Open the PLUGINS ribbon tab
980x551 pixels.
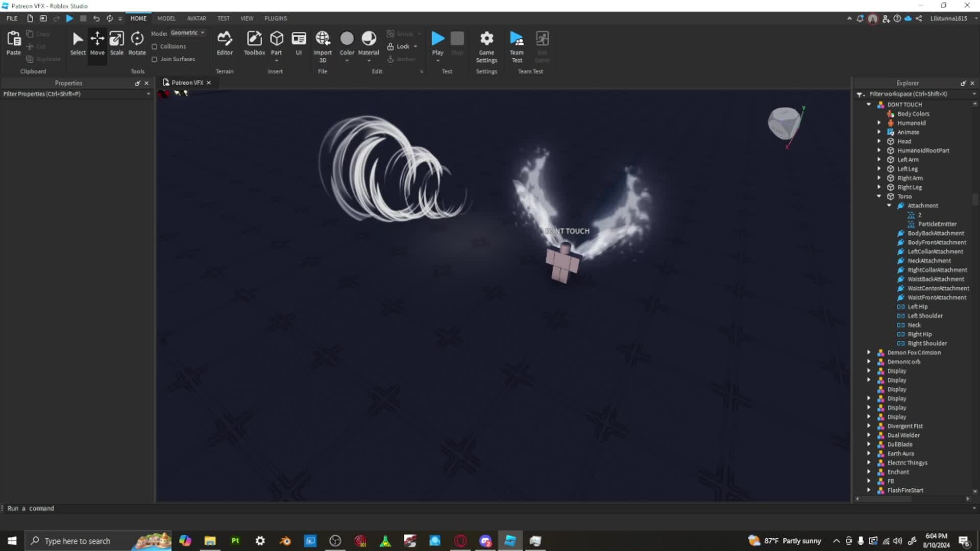pyautogui.click(x=275, y=18)
